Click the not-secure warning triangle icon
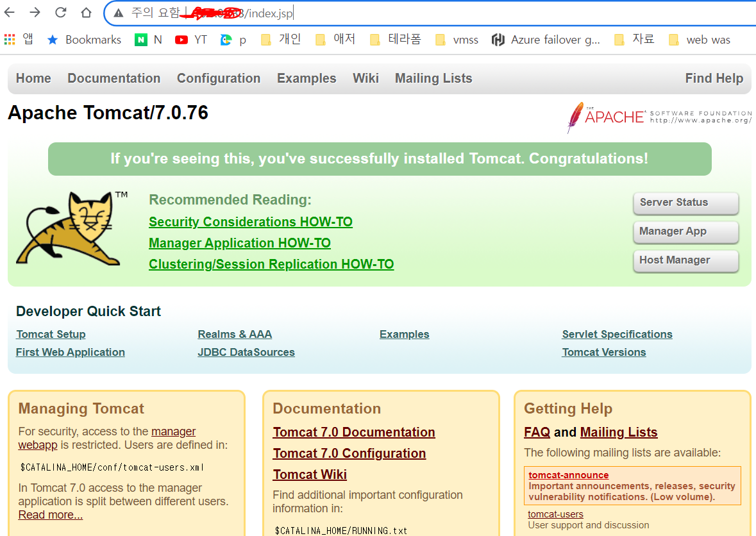Screen dimensions: 756x536 pos(119,13)
